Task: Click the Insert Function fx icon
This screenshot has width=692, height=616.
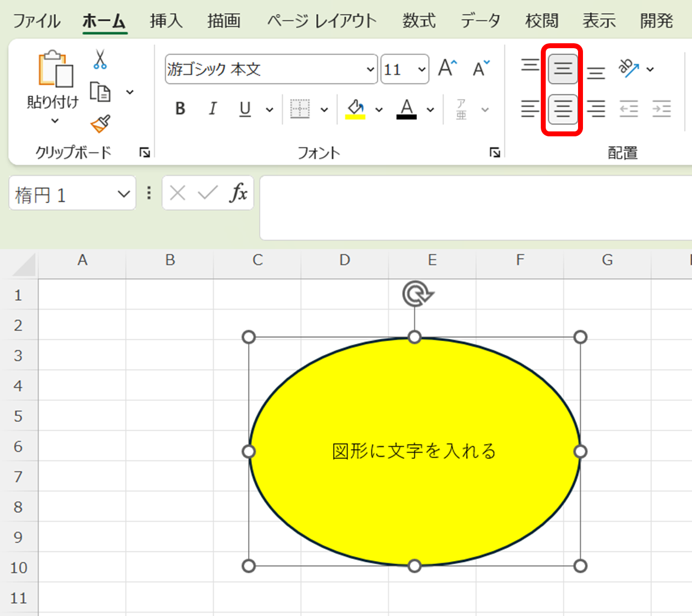Action: pyautogui.click(x=238, y=193)
